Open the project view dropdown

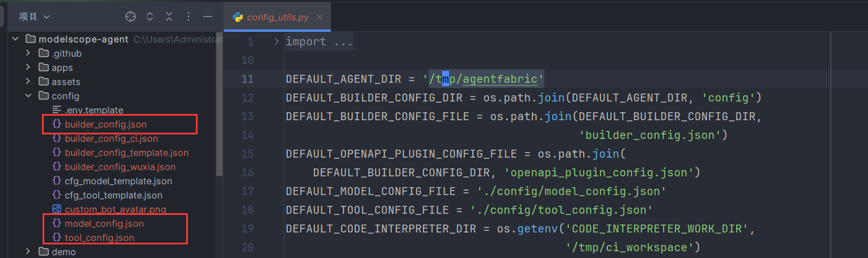[34, 17]
